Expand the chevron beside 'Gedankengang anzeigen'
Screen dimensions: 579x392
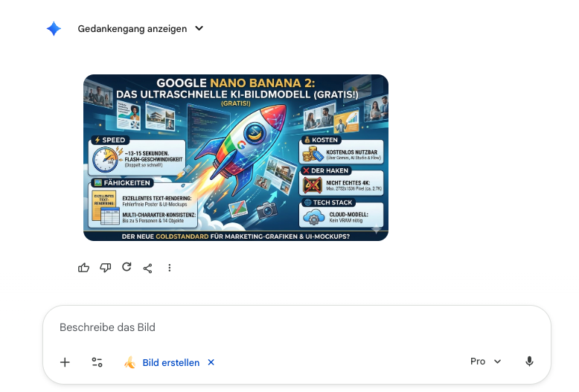pyautogui.click(x=199, y=28)
